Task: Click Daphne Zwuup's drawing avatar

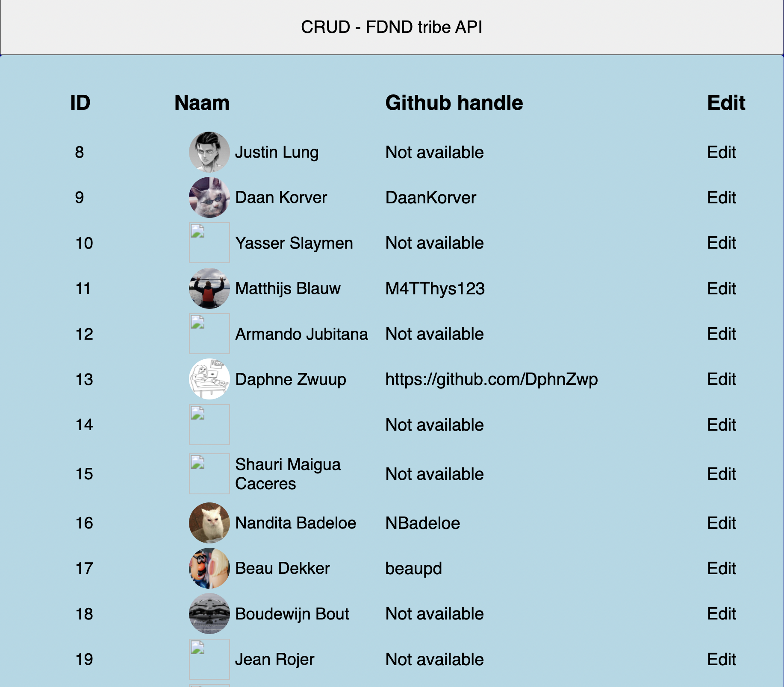Action: (x=209, y=379)
